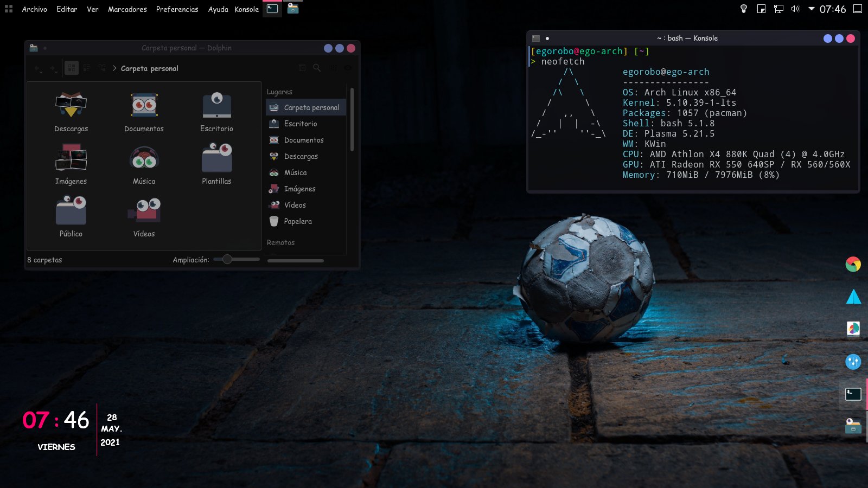
Task: Open the Marcadores menu
Action: point(127,9)
